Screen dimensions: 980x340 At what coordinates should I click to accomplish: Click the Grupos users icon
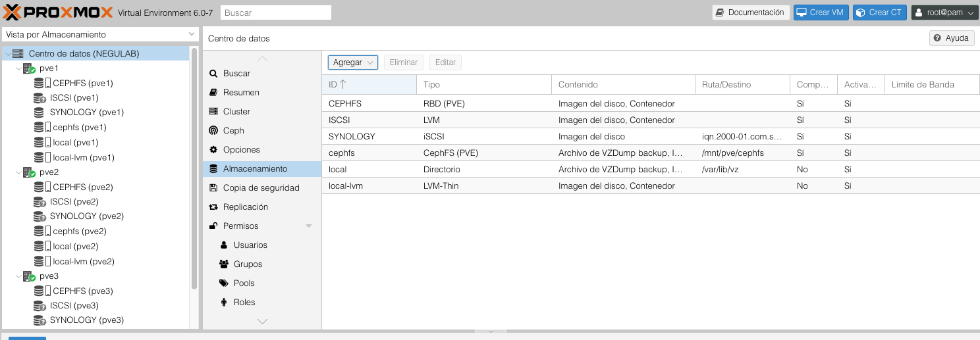click(223, 264)
